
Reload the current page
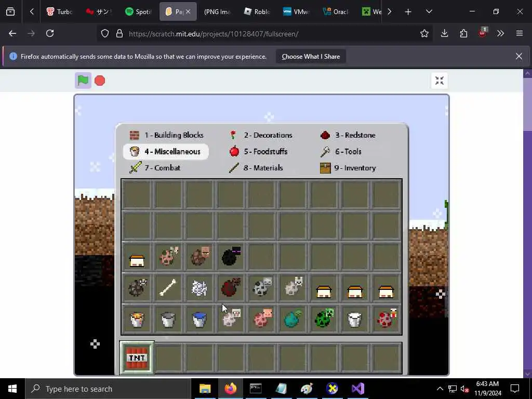coord(50,33)
